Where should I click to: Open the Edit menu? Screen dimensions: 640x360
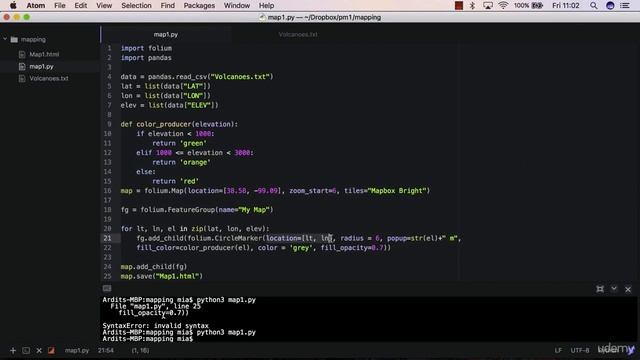[80, 6]
